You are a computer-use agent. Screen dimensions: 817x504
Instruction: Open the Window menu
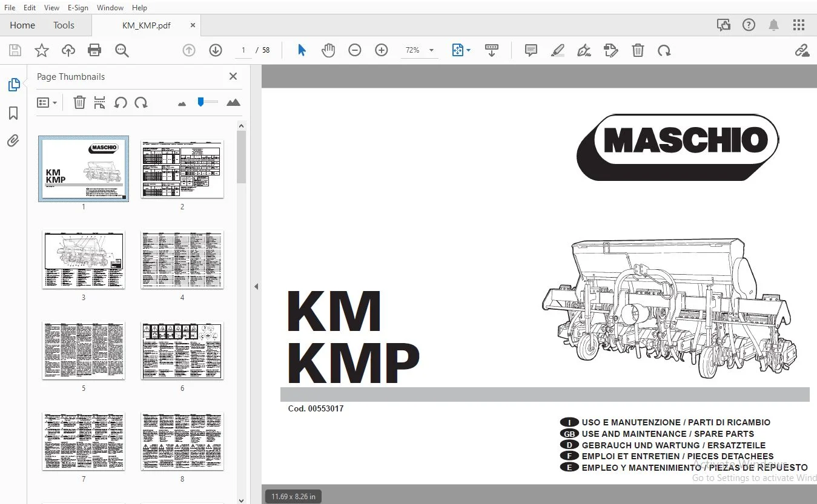[x=110, y=8]
